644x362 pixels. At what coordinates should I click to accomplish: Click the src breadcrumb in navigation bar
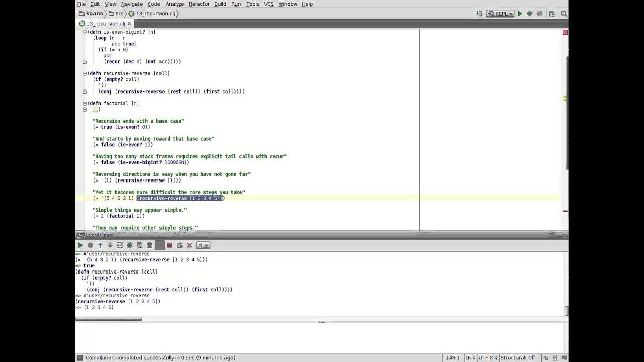click(116, 14)
